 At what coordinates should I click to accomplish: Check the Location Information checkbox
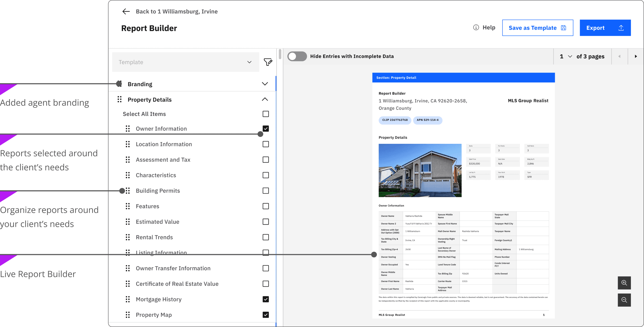pos(266,144)
